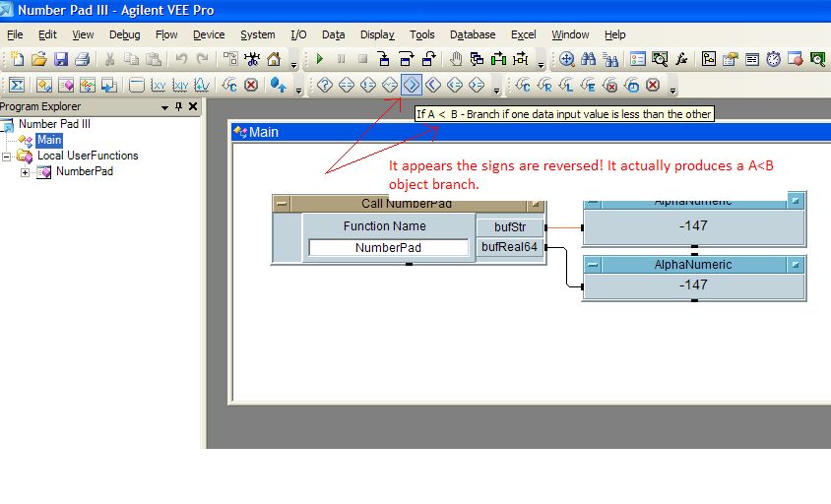The width and height of the screenshot is (831, 504).
Task: Toggle the Program Explorer auto-hide pin
Action: click(x=179, y=106)
